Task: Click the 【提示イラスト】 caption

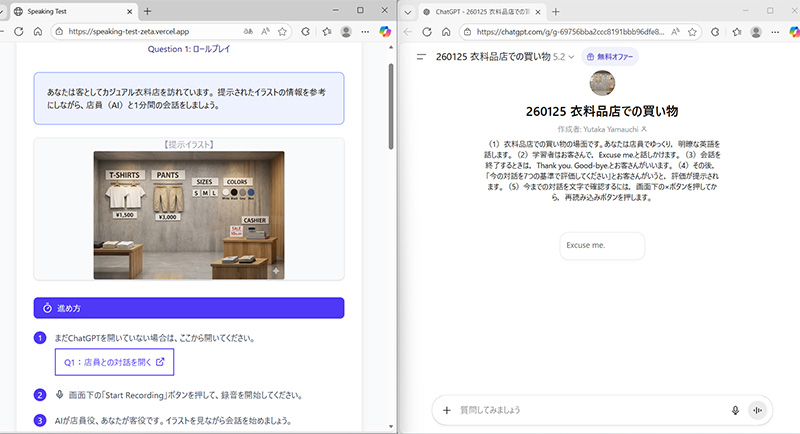Action: tap(189, 145)
